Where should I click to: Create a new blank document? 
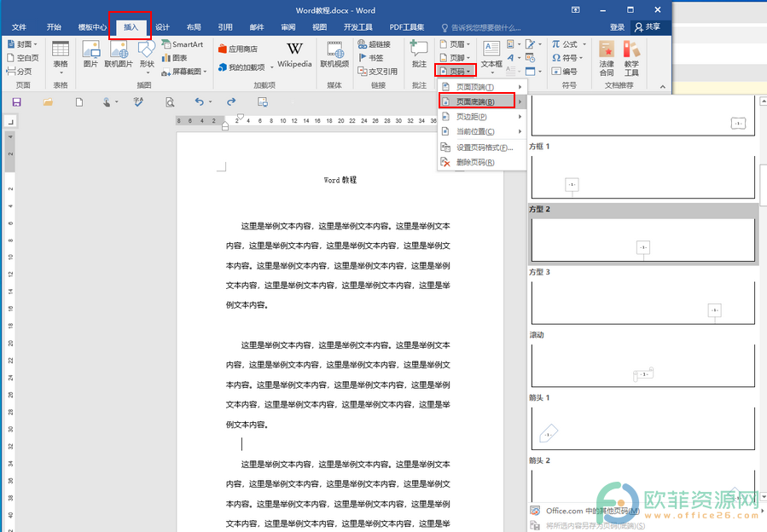tap(78, 101)
